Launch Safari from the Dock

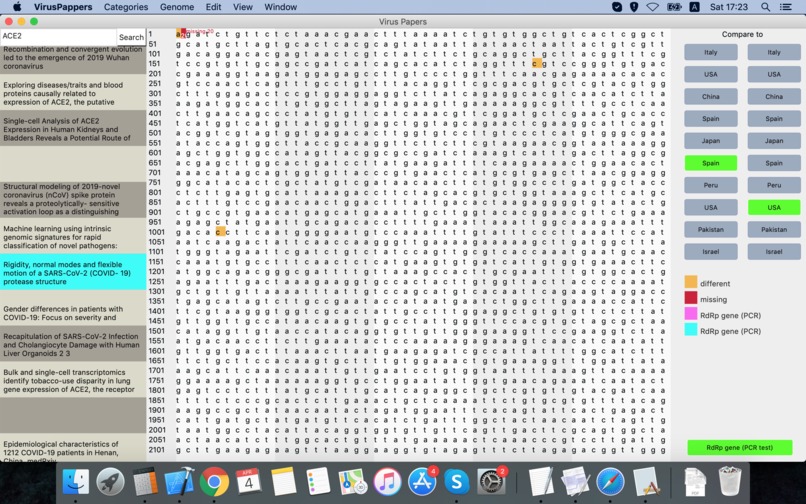click(x=611, y=482)
